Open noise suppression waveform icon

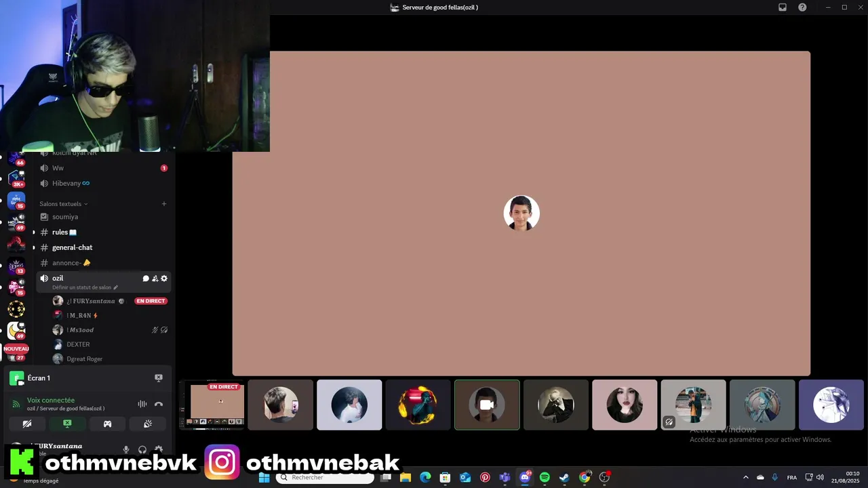point(142,404)
